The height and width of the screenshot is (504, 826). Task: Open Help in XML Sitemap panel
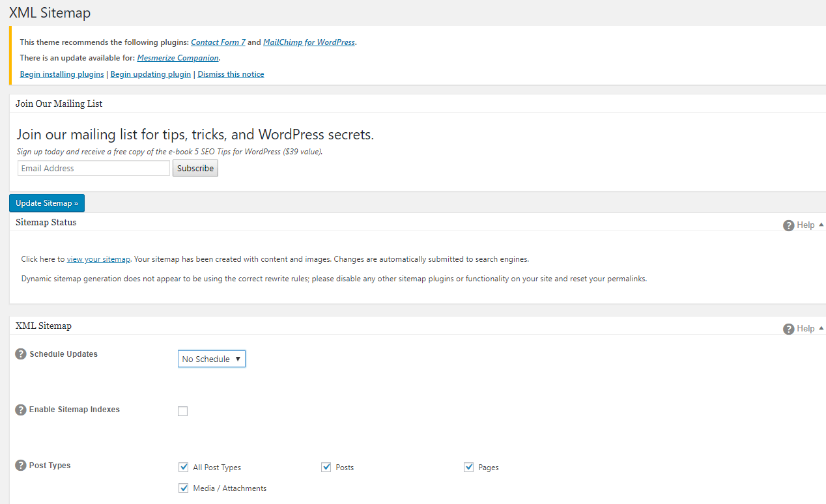click(799, 329)
